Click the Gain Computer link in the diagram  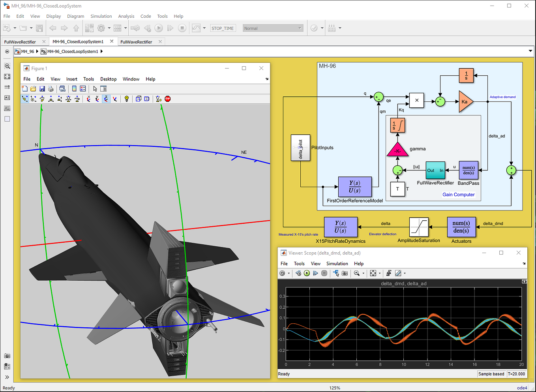tap(459, 194)
